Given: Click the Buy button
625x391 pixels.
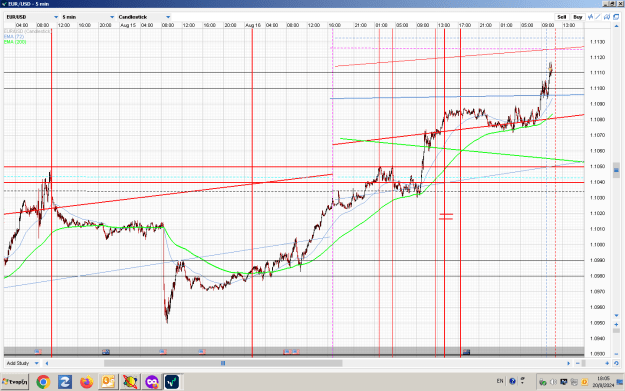Looking at the screenshot, I should (578, 17).
